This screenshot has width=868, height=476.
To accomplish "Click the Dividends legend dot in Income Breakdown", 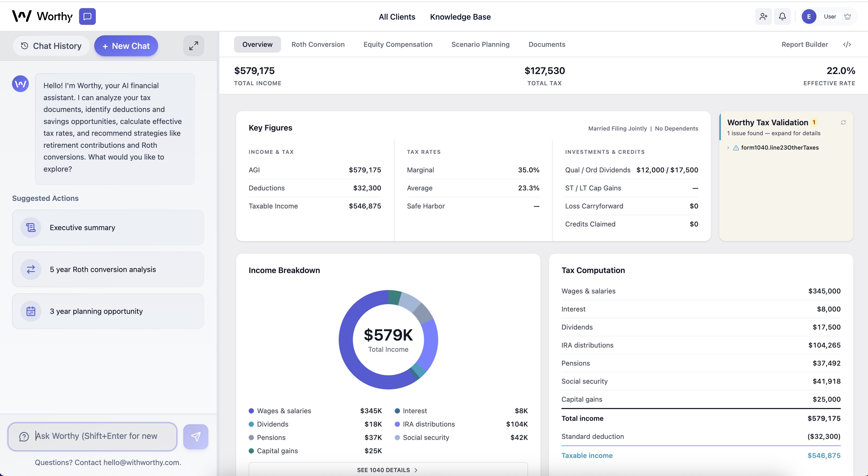I will pos(251,424).
